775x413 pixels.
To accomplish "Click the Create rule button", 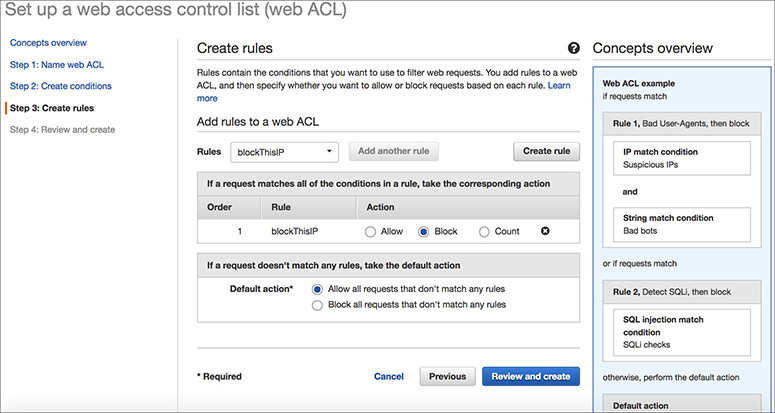I will (x=547, y=151).
